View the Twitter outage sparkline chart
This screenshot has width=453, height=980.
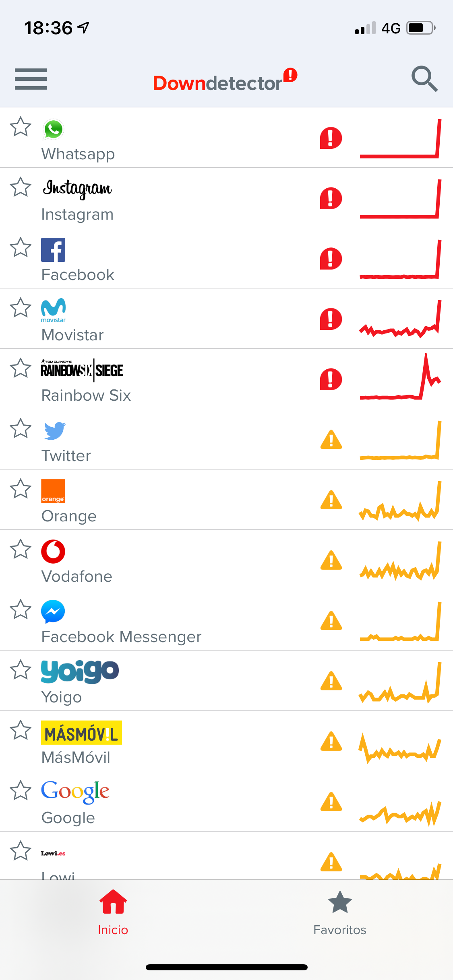pyautogui.click(x=400, y=440)
